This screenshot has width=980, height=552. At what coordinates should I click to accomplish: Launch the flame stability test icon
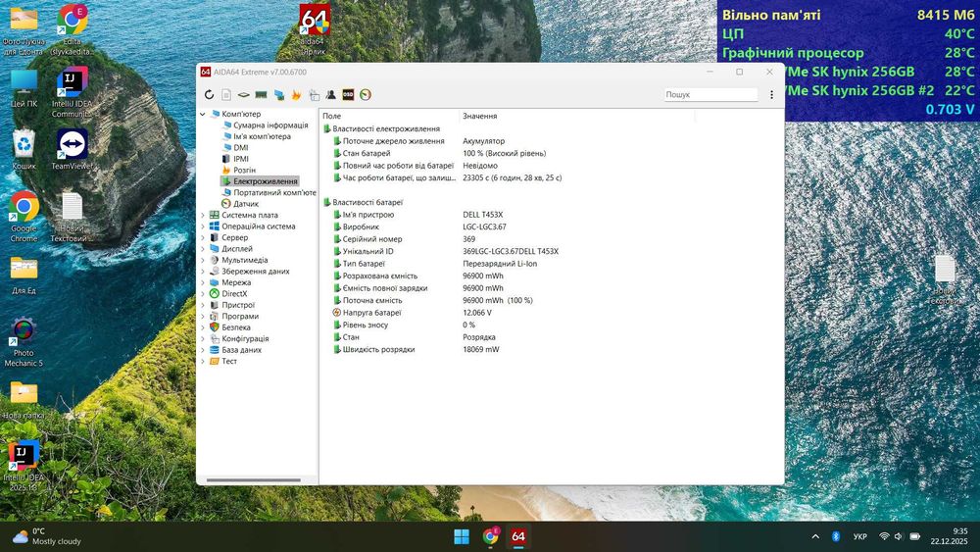(296, 95)
